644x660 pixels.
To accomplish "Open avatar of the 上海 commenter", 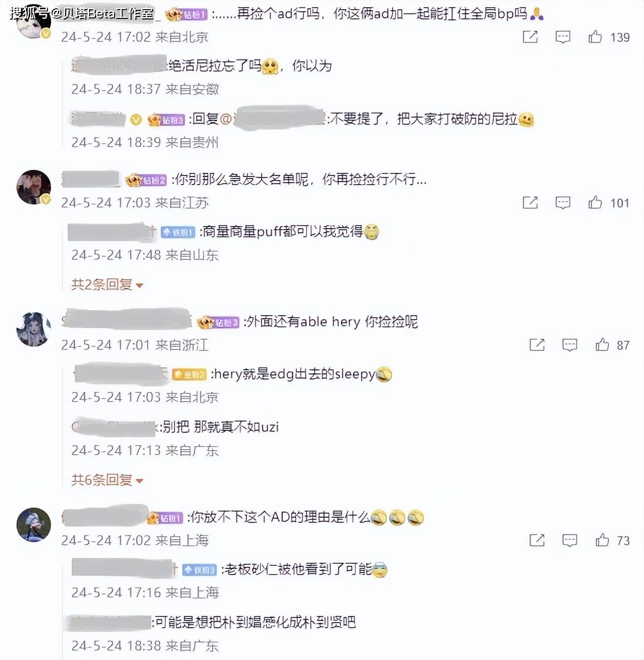I will [x=34, y=524].
